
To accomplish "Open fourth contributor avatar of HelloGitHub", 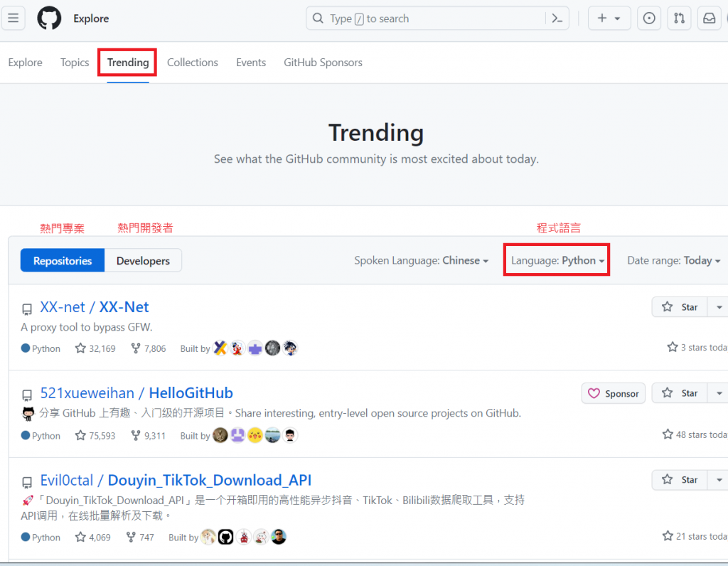I will [272, 435].
